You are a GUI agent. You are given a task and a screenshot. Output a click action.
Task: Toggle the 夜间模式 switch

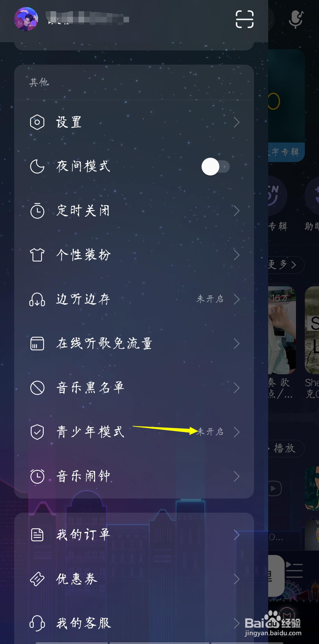point(216,166)
